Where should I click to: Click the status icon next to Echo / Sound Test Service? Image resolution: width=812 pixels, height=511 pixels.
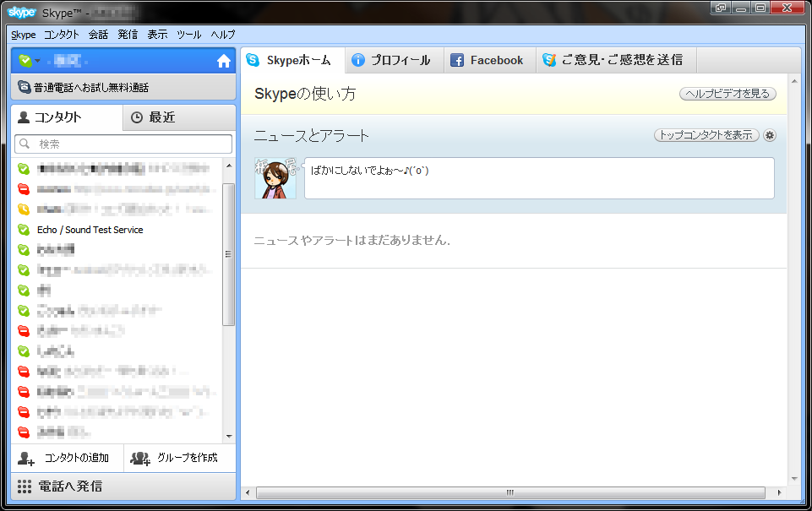[x=24, y=230]
